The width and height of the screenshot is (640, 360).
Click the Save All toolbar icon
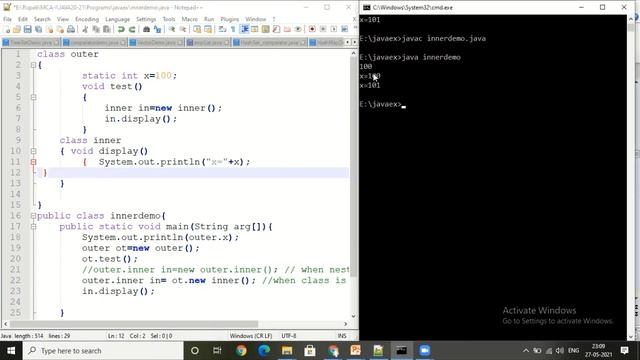coord(38,29)
